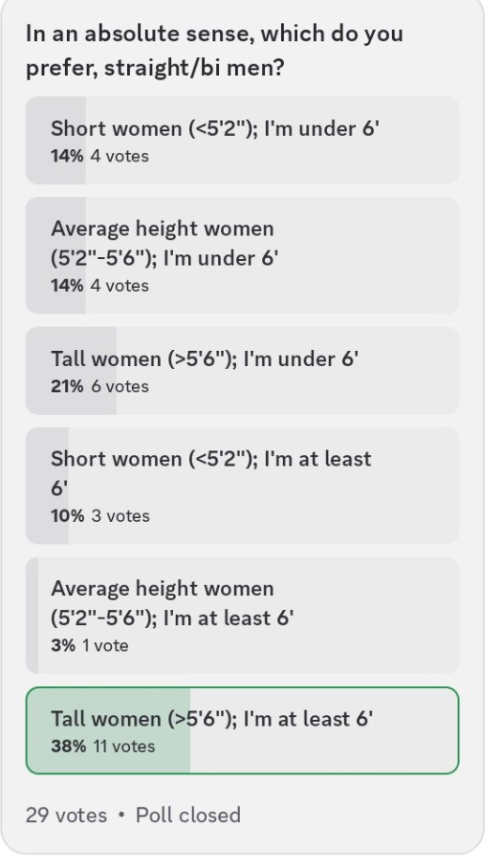
Task: Click the poll question heading text
Action: coord(214,51)
